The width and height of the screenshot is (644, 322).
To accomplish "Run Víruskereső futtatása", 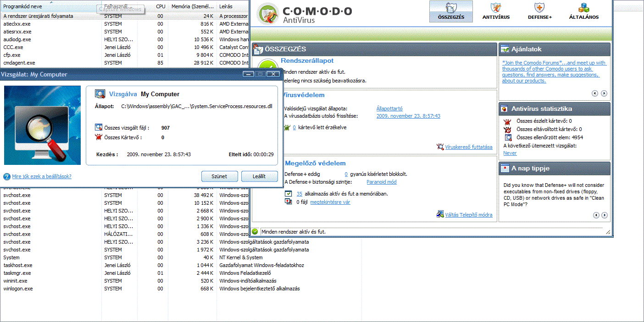I will (x=469, y=147).
